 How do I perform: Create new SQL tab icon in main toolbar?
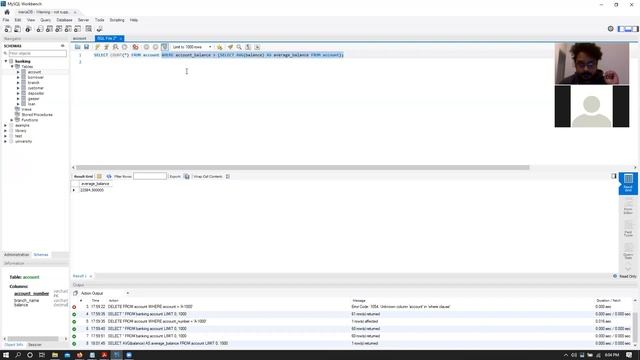pyautogui.click(x=8, y=29)
